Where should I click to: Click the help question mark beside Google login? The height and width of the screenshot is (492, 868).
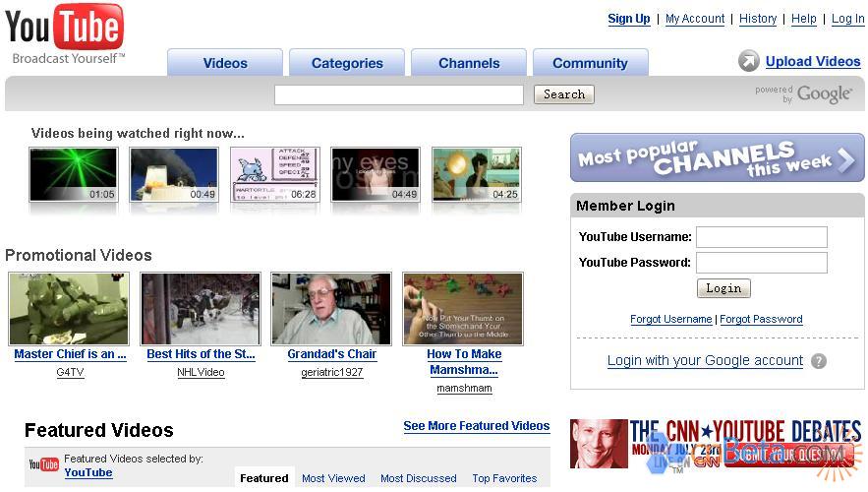click(x=819, y=361)
